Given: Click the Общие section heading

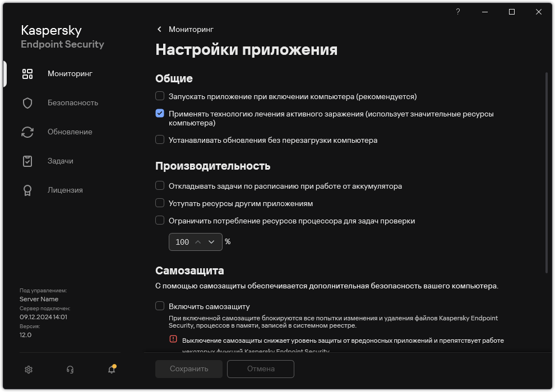Looking at the screenshot, I should tap(174, 78).
